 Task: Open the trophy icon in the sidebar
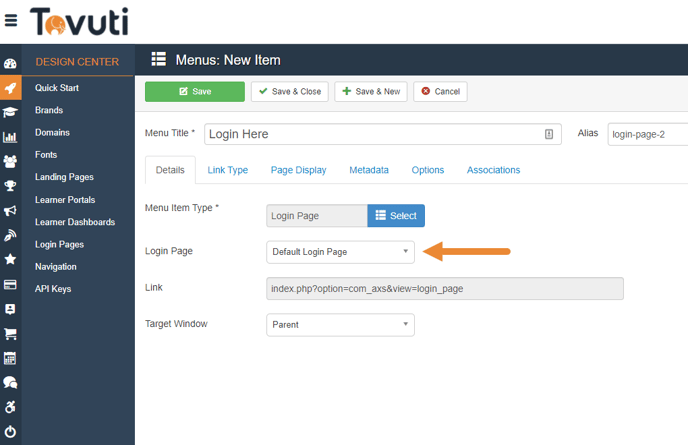click(x=10, y=186)
